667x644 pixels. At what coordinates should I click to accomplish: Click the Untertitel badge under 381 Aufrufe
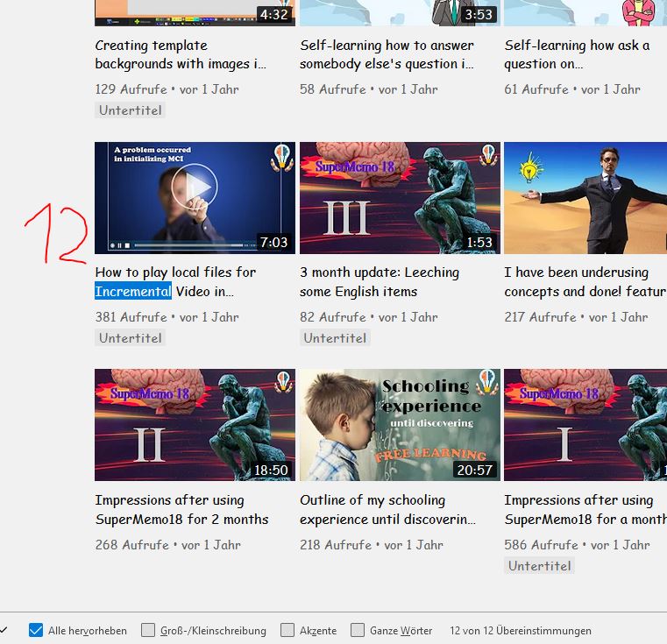[x=131, y=338]
